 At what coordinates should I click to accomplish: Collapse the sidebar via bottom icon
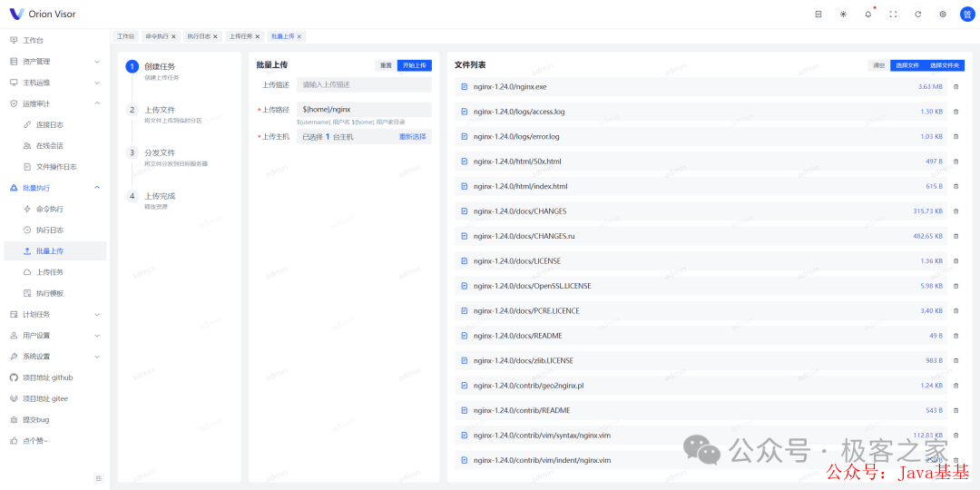tap(99, 478)
